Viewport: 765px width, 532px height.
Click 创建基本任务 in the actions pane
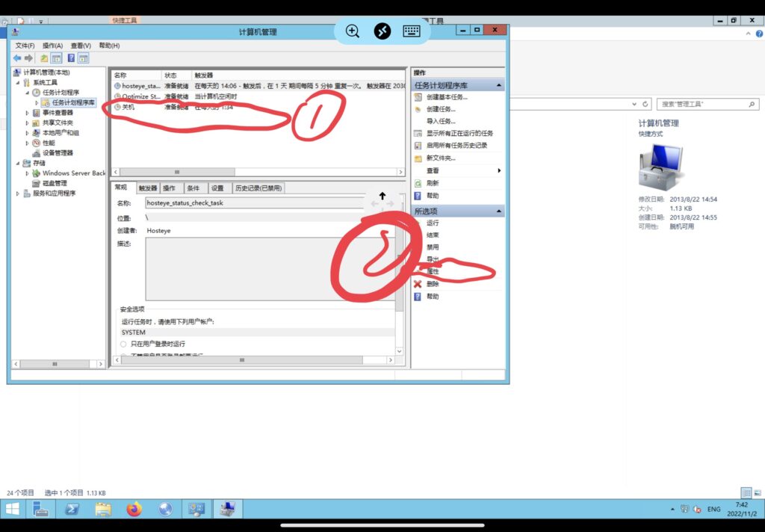[447, 97]
